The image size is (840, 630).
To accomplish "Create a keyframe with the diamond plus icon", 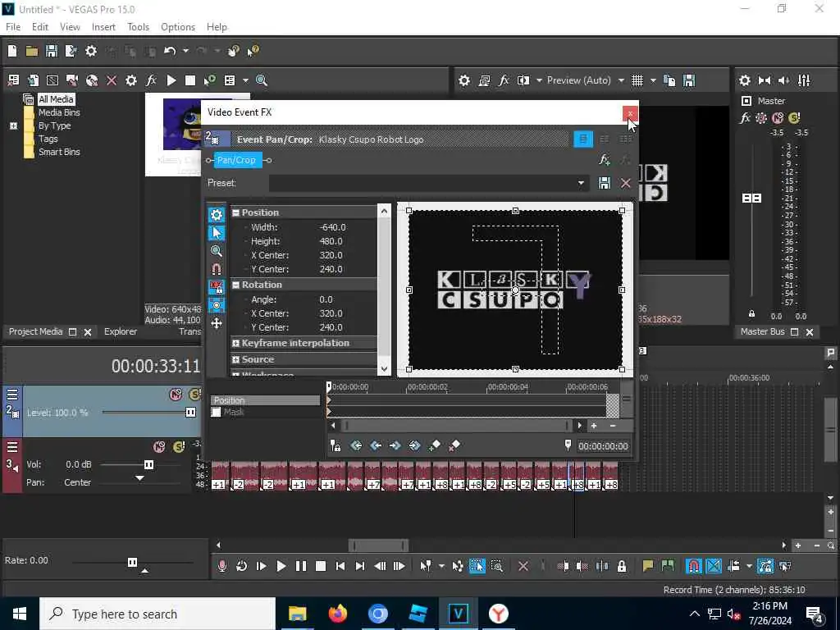I will tap(435, 445).
